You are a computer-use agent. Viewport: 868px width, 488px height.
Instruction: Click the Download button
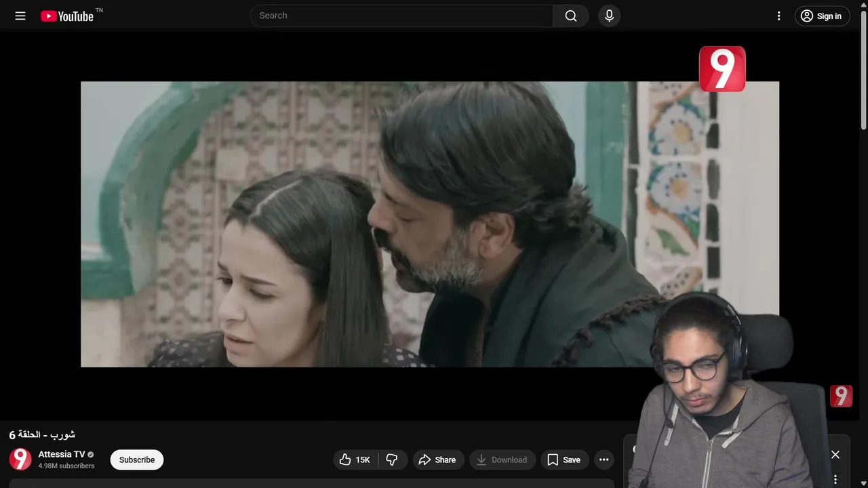coord(502,460)
